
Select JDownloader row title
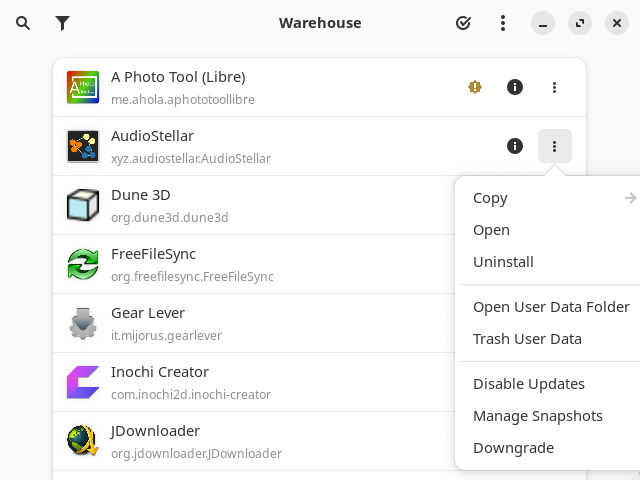156,431
